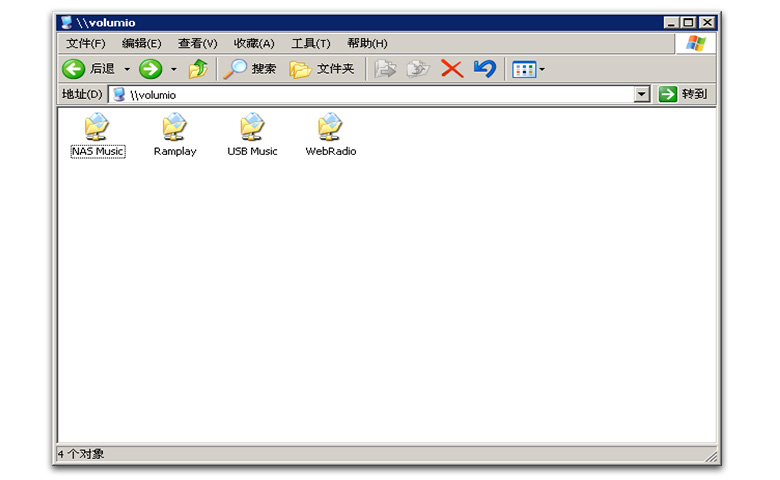
Task: Select the WebRadio shared folder icon
Action: [330, 126]
